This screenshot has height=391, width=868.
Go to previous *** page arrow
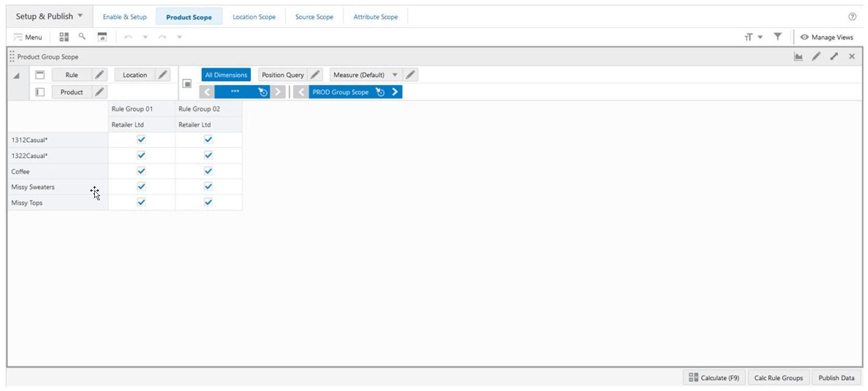pos(207,92)
